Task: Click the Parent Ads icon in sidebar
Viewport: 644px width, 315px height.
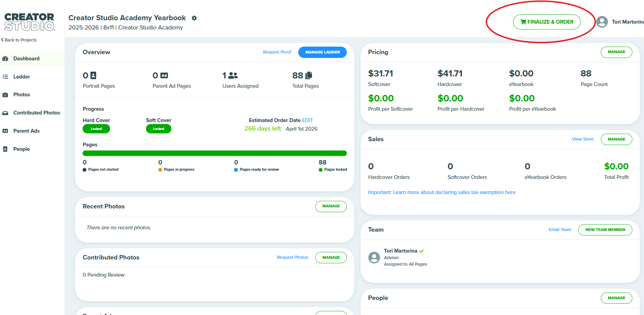Action: click(x=5, y=131)
